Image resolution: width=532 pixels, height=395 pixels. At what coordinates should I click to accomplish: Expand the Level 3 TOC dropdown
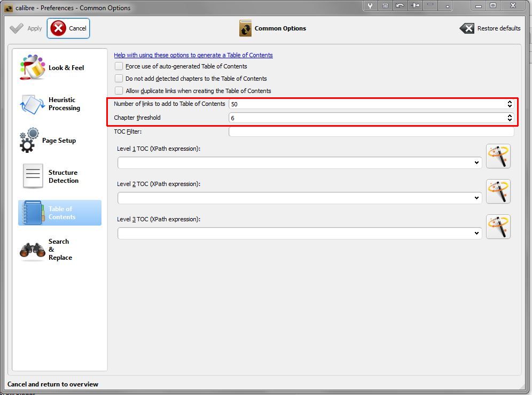point(476,234)
